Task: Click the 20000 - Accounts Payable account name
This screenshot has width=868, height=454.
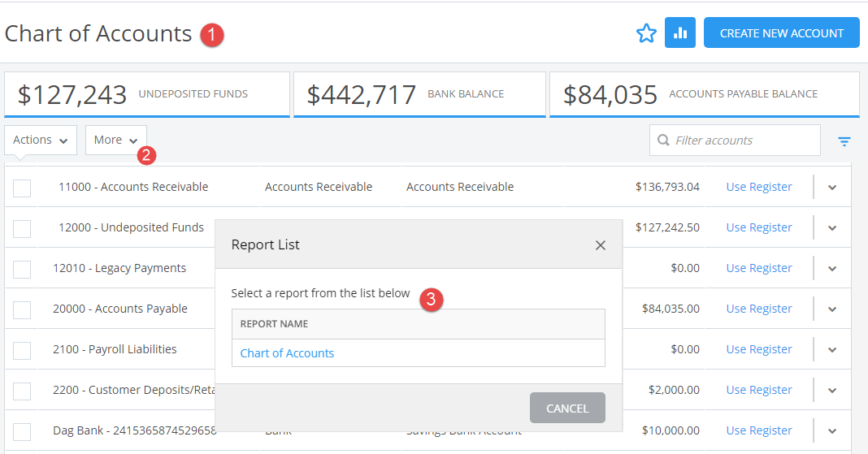Action: 120,309
